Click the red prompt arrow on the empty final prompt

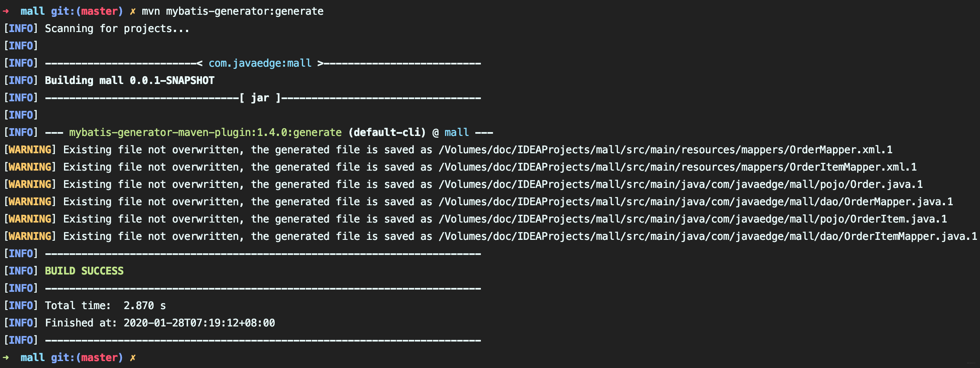point(6,358)
